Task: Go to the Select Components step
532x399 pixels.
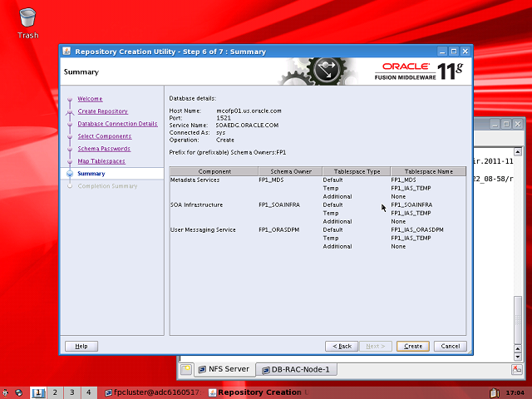Action: pos(105,136)
